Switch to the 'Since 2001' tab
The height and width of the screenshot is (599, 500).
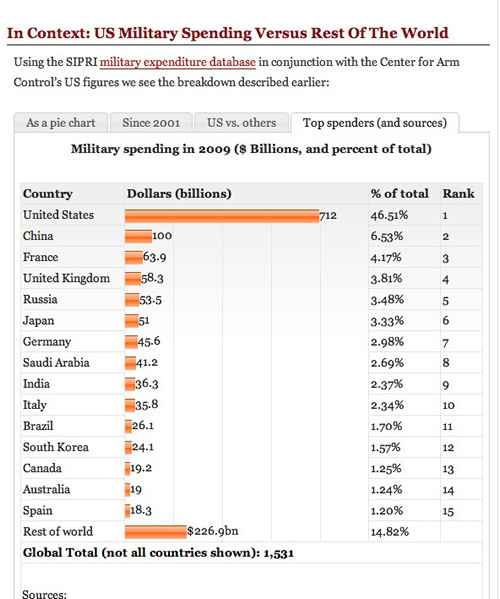point(151,123)
